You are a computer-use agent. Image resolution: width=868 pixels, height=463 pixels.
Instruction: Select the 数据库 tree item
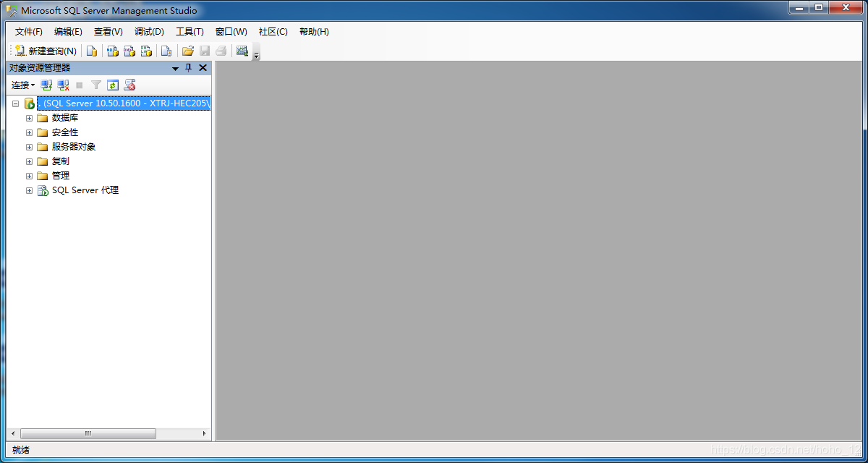[x=65, y=118]
